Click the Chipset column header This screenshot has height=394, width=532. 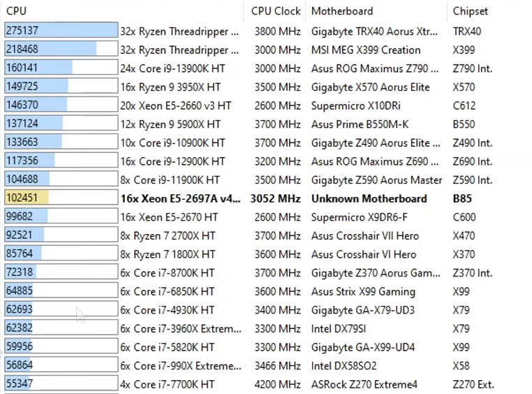[x=470, y=11]
